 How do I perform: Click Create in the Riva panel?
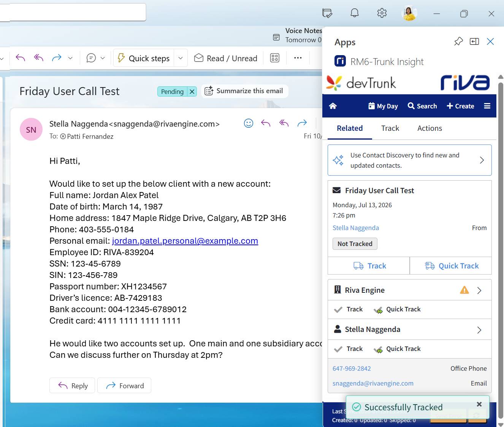point(460,106)
